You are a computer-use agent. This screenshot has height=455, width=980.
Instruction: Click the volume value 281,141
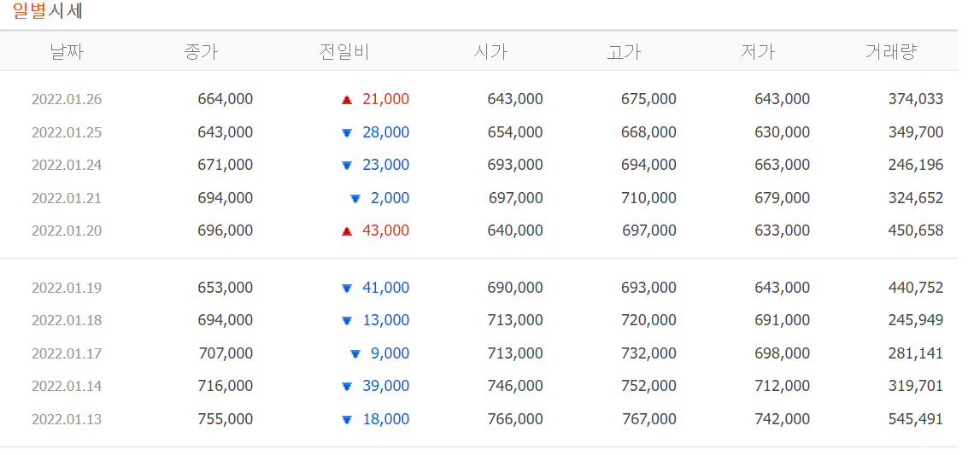click(916, 353)
